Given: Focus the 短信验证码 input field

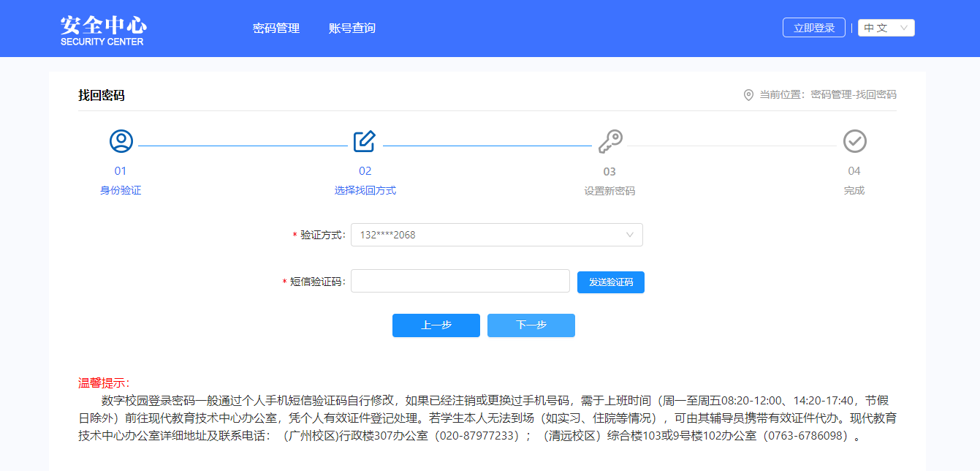Looking at the screenshot, I should (x=460, y=281).
